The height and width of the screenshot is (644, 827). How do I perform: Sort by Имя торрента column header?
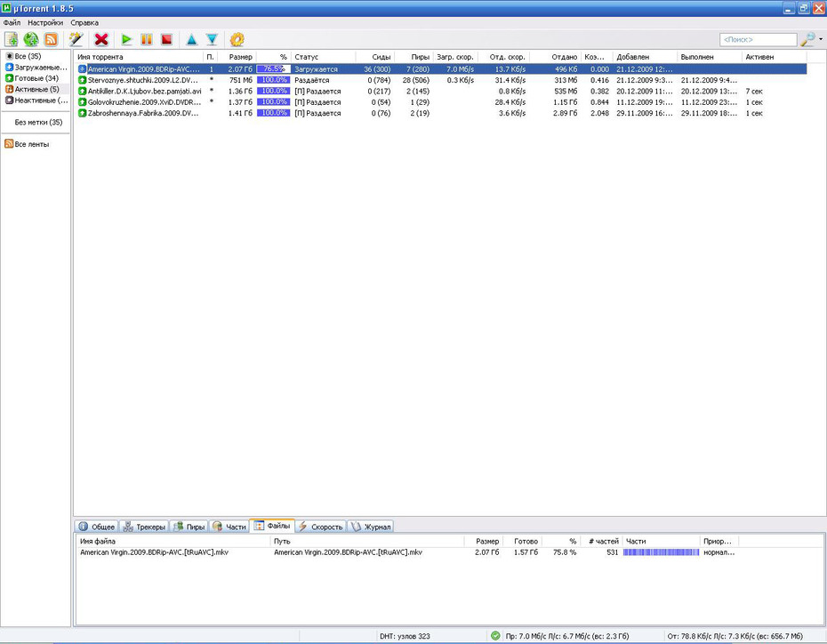[x=140, y=57]
